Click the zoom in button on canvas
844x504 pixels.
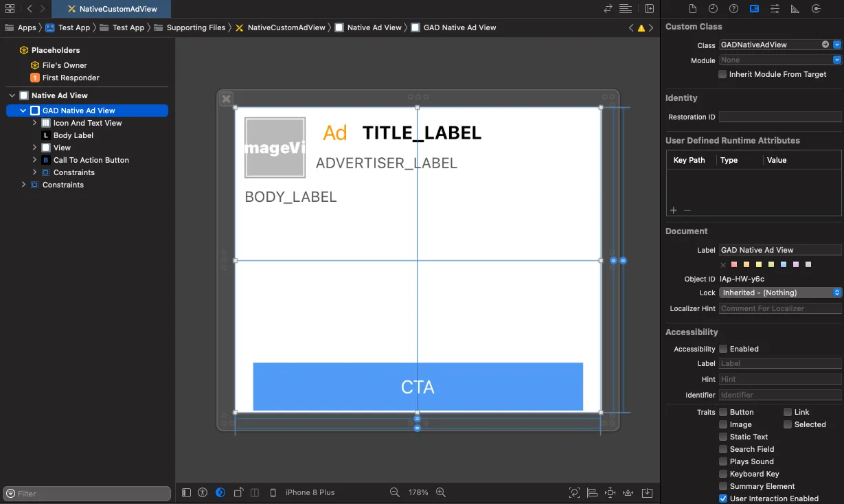pos(442,492)
